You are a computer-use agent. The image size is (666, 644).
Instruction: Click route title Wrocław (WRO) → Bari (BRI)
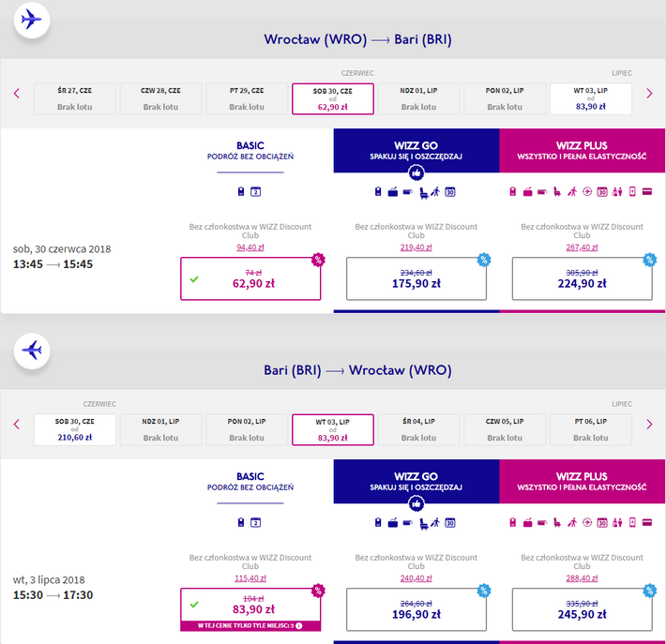(357, 39)
